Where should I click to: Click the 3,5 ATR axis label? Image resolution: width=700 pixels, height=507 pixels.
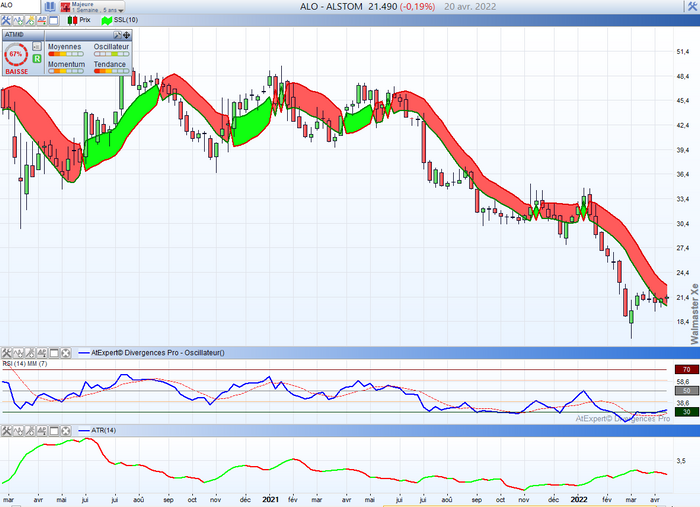(681, 461)
